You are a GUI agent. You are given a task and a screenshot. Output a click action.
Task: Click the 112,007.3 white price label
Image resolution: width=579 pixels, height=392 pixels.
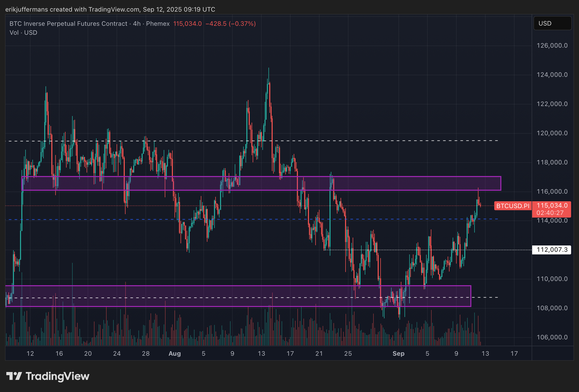(552, 250)
